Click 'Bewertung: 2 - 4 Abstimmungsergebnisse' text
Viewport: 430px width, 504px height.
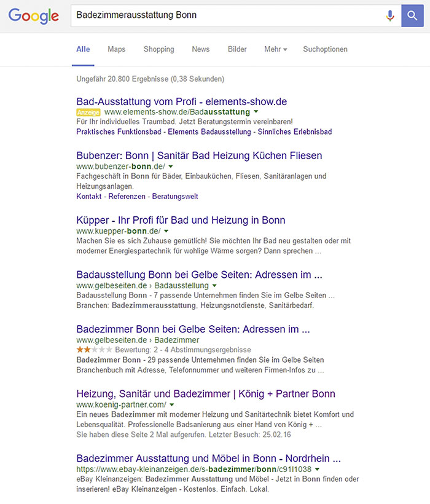(x=183, y=350)
